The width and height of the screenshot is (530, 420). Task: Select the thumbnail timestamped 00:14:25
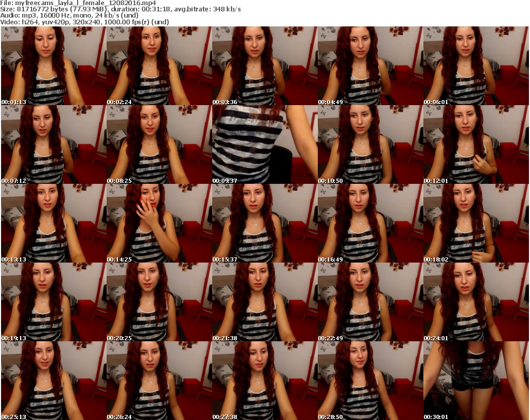(x=159, y=224)
